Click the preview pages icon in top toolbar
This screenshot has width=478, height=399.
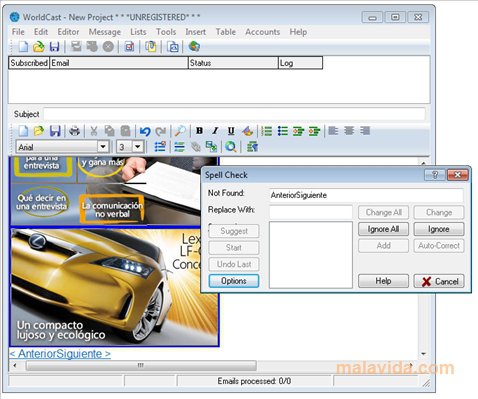click(173, 46)
